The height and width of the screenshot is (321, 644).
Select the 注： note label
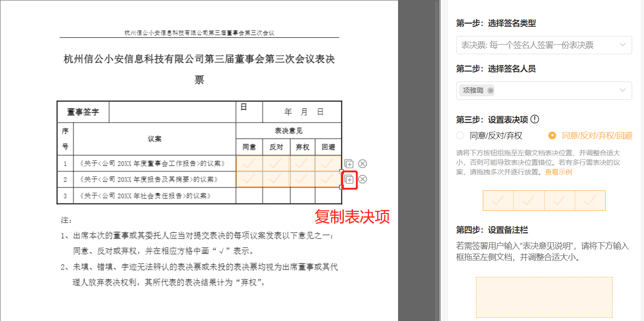point(66,220)
